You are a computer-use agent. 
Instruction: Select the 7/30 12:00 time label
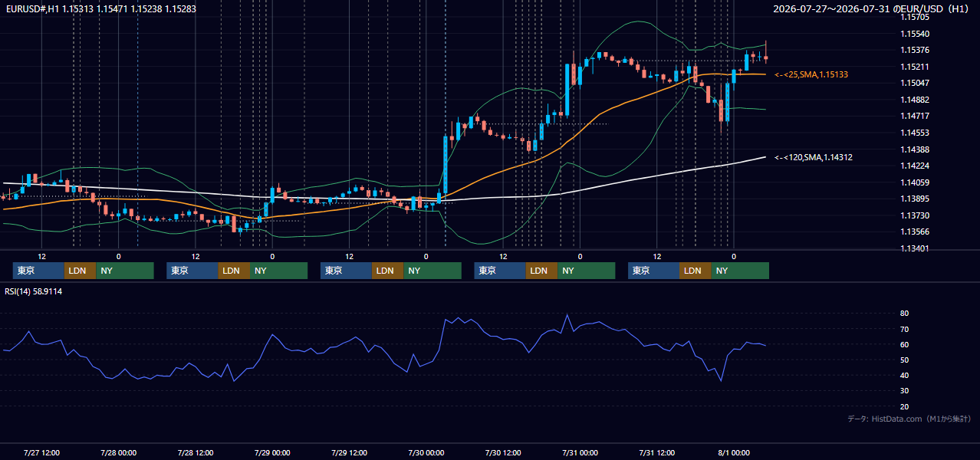[x=503, y=452]
